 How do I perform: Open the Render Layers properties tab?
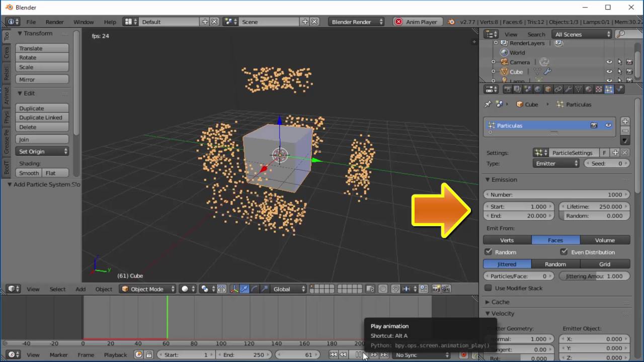click(x=517, y=89)
